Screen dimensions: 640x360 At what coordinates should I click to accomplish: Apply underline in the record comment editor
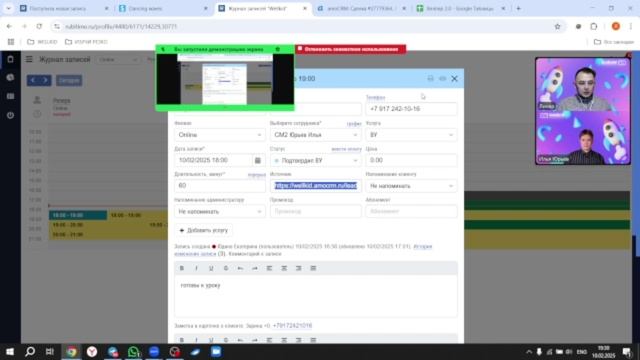[211, 268]
